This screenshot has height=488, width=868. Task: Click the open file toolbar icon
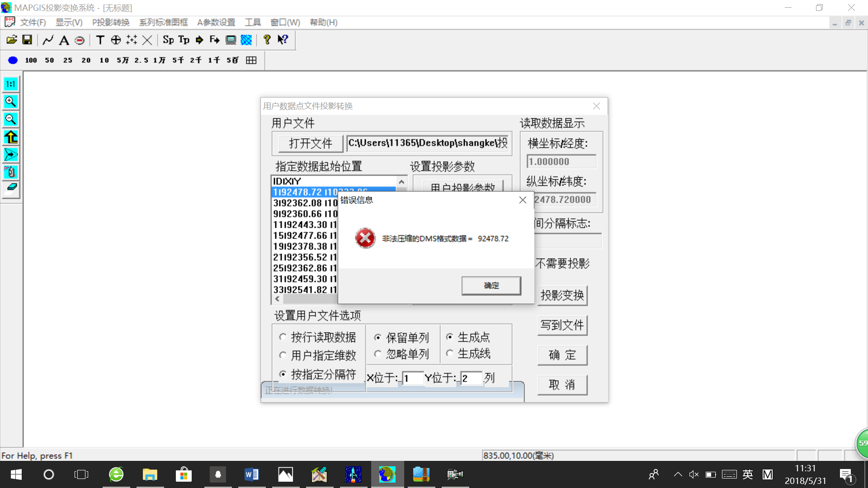point(12,40)
